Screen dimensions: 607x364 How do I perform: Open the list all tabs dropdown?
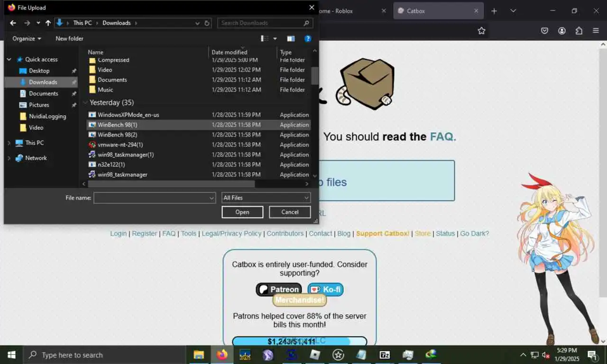click(x=513, y=11)
